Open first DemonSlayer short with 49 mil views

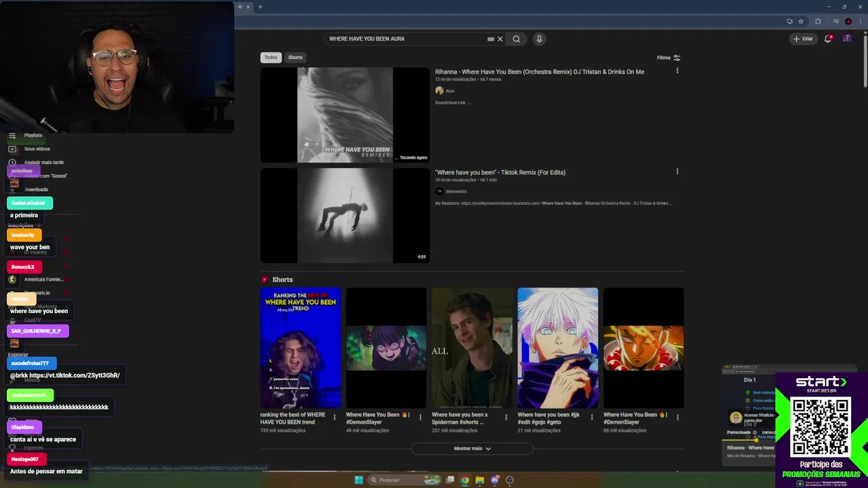387,348
